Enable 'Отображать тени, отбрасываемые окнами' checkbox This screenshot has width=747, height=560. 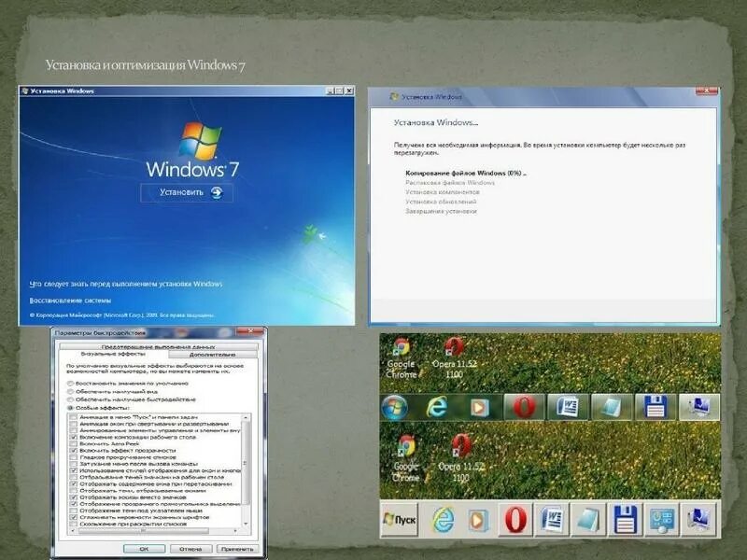pyautogui.click(x=74, y=491)
